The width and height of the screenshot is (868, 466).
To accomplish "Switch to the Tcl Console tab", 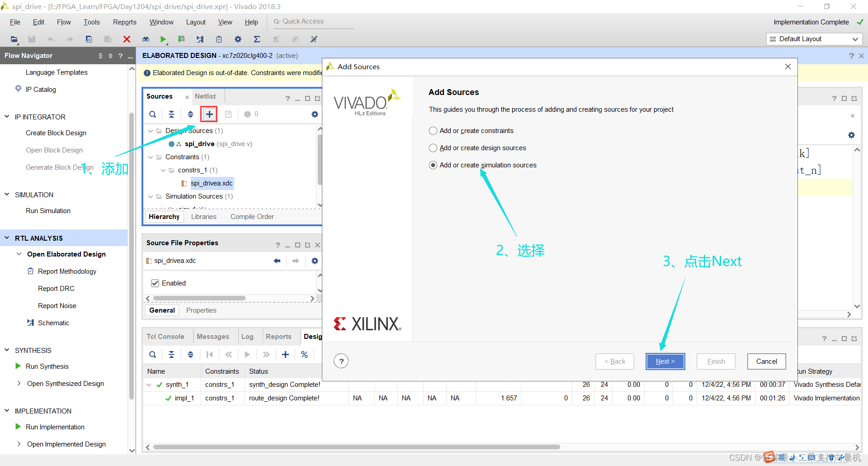I will [165, 337].
